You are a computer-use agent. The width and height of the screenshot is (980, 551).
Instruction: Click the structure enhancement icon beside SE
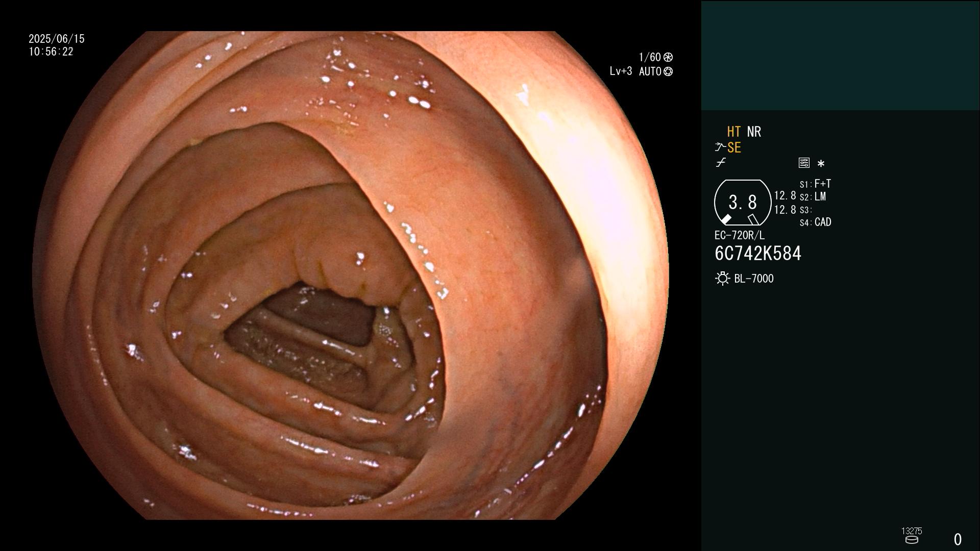click(x=720, y=147)
